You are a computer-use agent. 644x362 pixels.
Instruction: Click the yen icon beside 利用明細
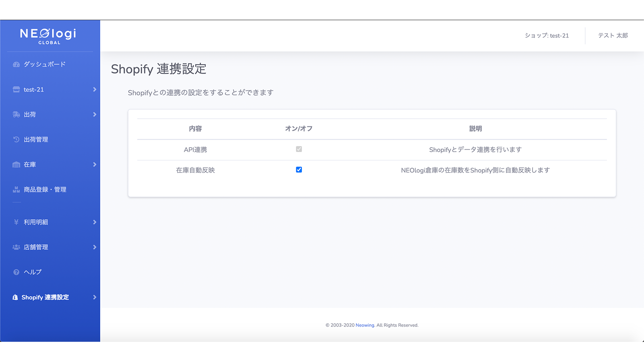pyautogui.click(x=16, y=222)
